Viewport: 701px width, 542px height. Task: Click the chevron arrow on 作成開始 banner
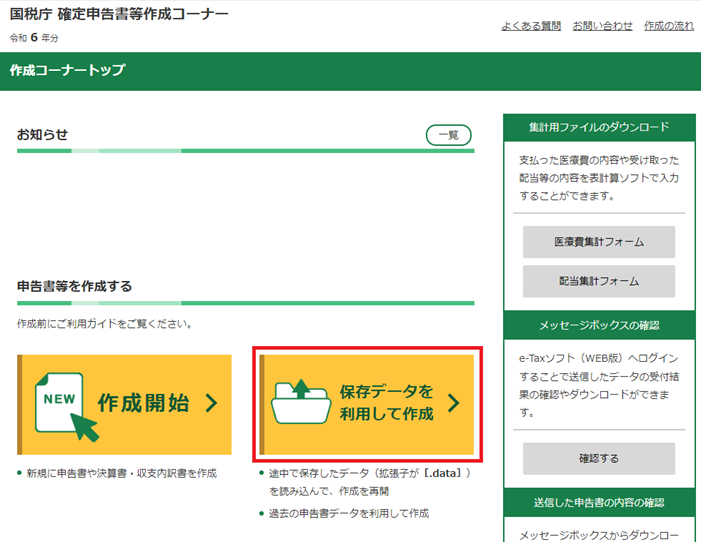coord(211,403)
